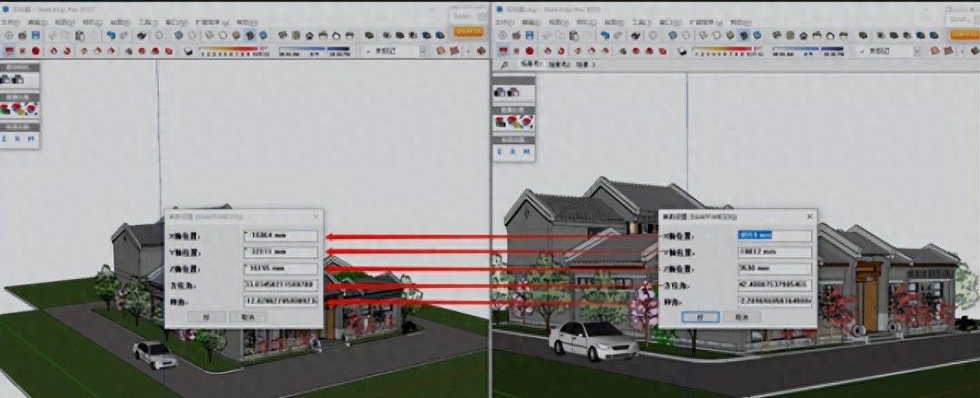This screenshot has height=398, width=980.
Task: Click Undo blue arrow in left window
Action: point(111,35)
